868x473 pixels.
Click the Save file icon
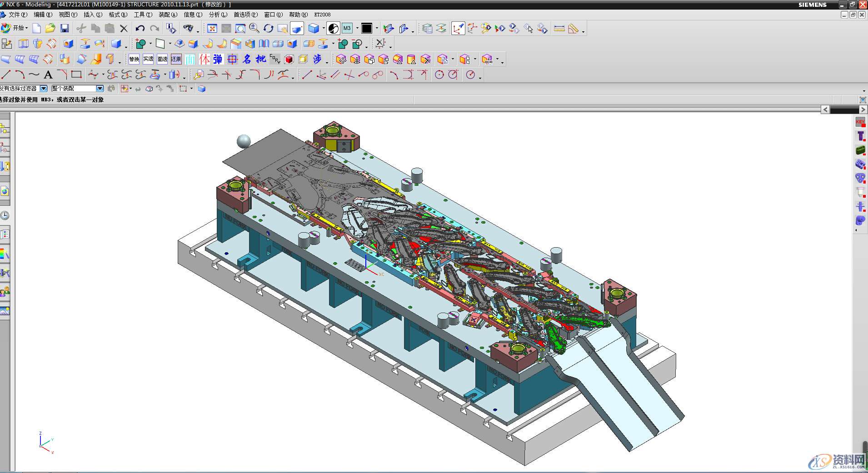(65, 29)
